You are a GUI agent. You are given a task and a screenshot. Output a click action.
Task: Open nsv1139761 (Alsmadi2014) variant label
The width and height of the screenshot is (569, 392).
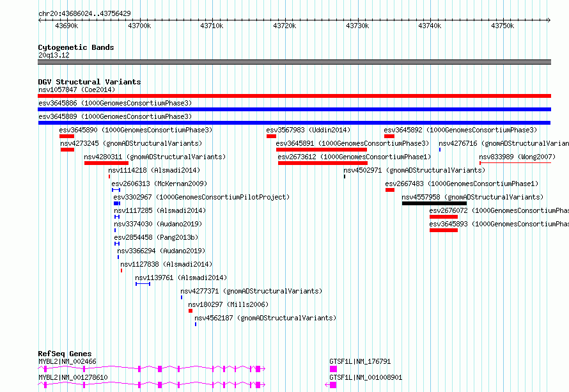(181, 278)
